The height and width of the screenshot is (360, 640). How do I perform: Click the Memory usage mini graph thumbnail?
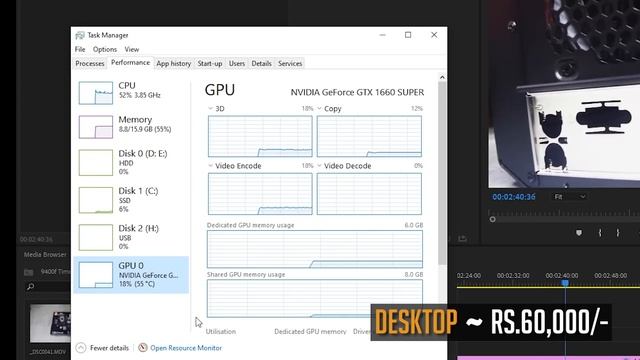[96, 127]
